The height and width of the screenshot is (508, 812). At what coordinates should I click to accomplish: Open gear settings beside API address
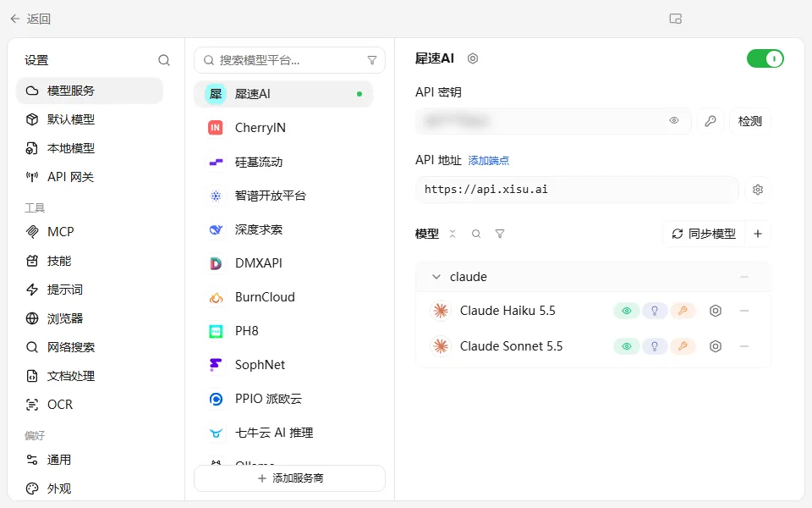click(758, 189)
